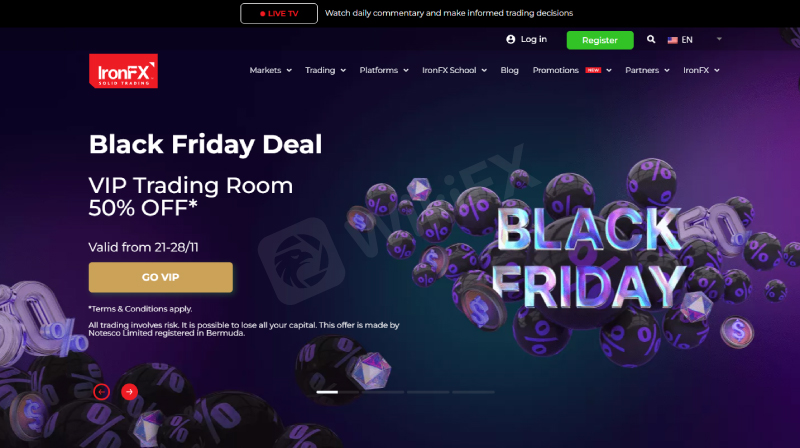Click the US flag language icon
The width and height of the screenshot is (800, 448).
[672, 40]
